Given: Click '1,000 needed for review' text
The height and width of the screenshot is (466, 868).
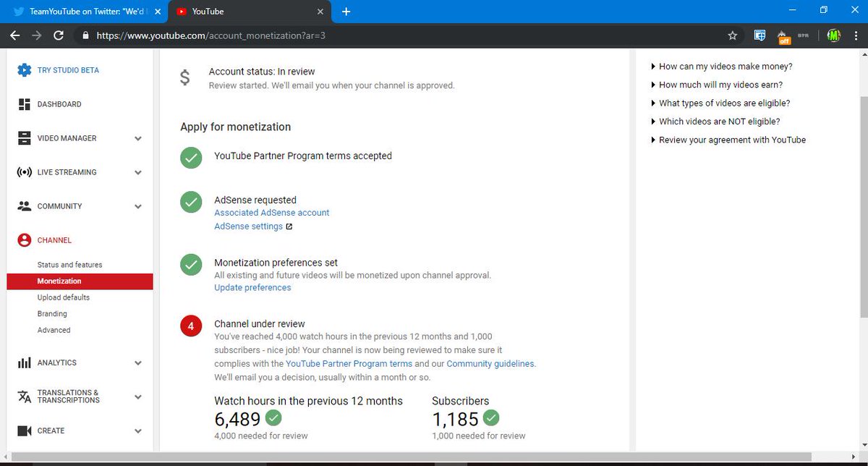Looking at the screenshot, I should (x=479, y=436).
